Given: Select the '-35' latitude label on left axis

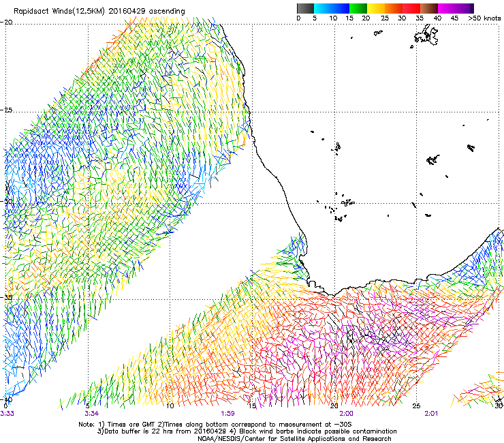Looking at the screenshot, I should click(6, 297).
